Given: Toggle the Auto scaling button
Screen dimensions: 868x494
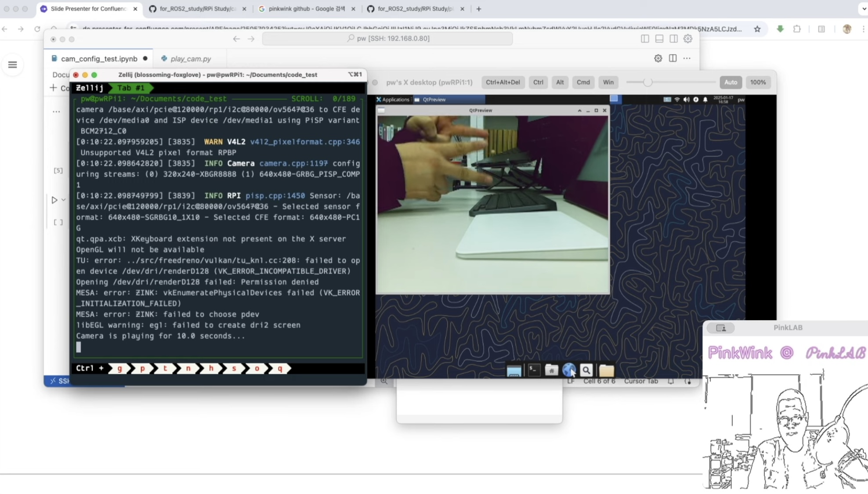Looking at the screenshot, I should [730, 82].
